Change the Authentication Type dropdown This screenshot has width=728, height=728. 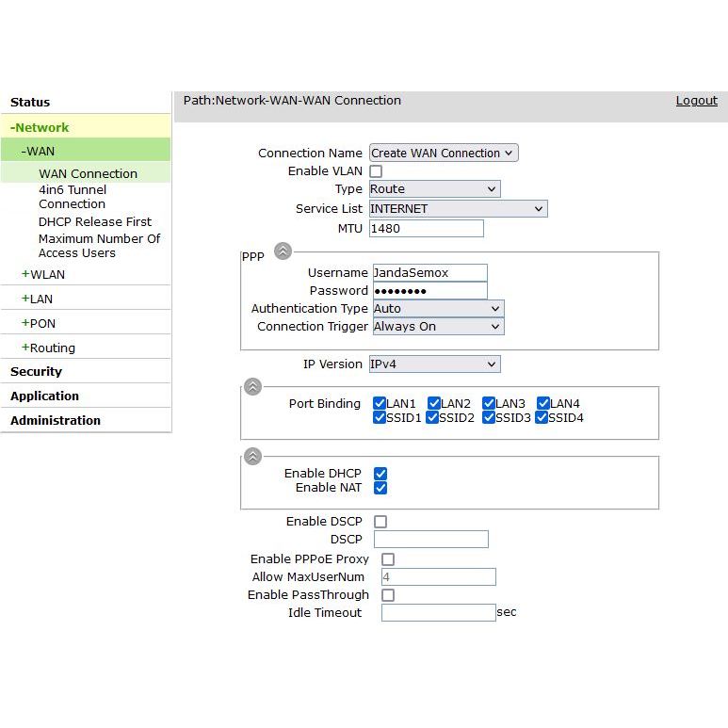pyautogui.click(x=438, y=308)
